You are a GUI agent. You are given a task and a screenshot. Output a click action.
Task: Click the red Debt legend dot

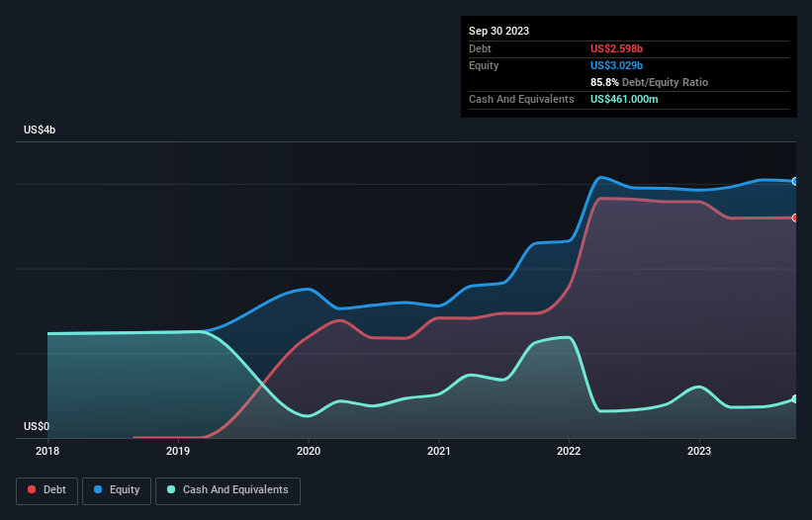click(x=32, y=489)
